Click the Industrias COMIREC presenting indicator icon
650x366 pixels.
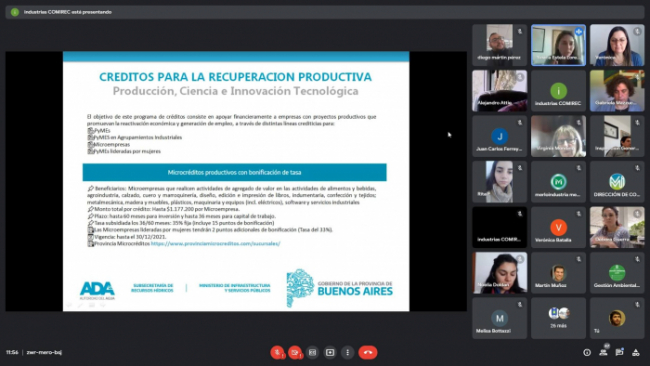15,12
